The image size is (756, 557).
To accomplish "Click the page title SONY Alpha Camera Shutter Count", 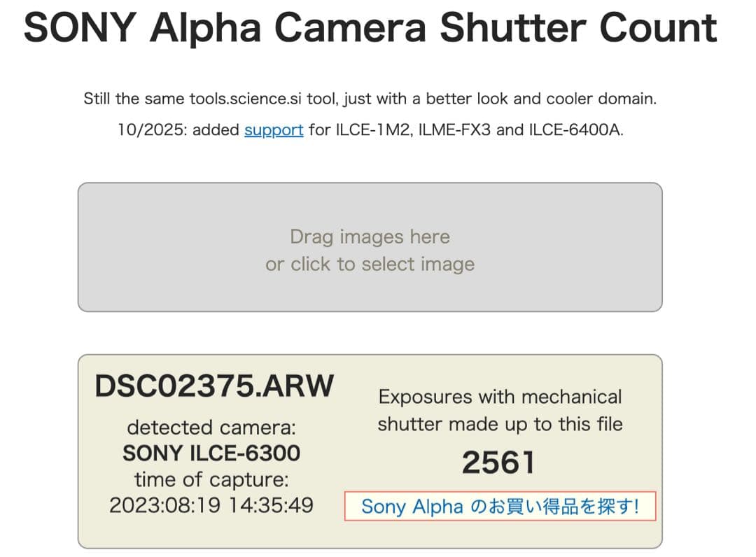I will point(369,28).
